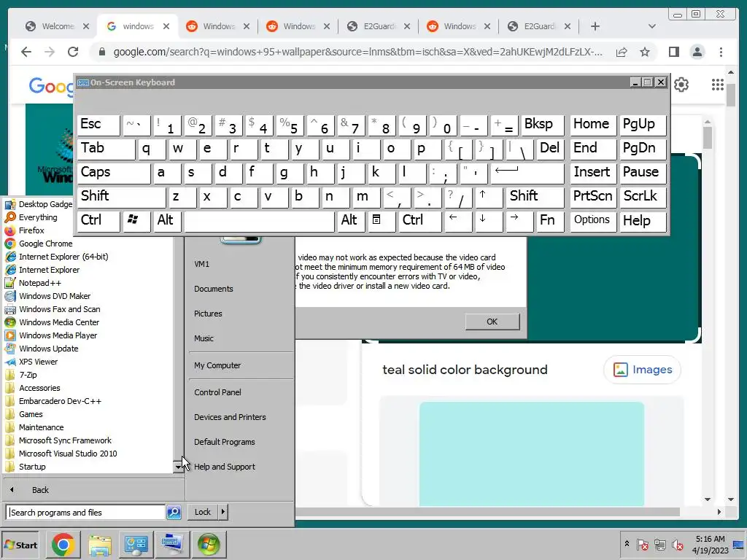Toggle the left Shift key

121,196
